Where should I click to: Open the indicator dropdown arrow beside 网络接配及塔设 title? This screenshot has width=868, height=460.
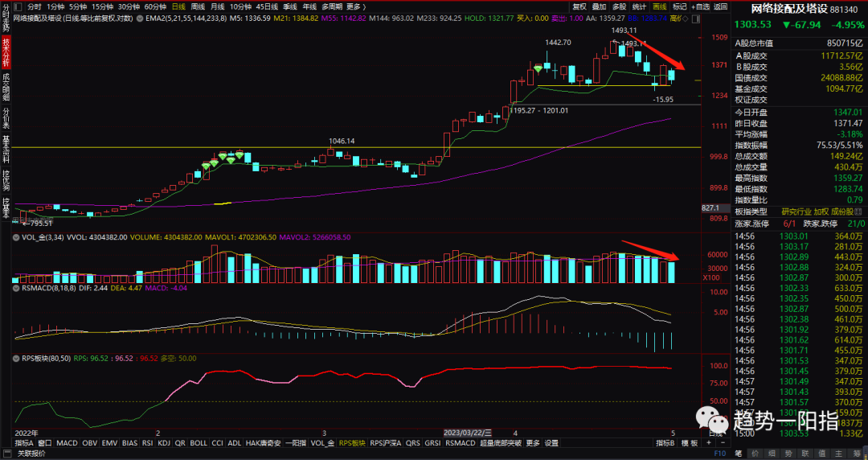click(140, 18)
